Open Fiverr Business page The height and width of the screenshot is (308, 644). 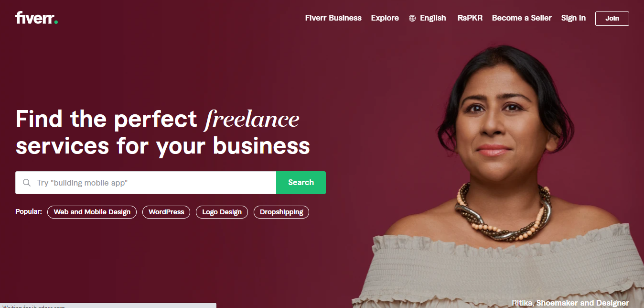333,18
